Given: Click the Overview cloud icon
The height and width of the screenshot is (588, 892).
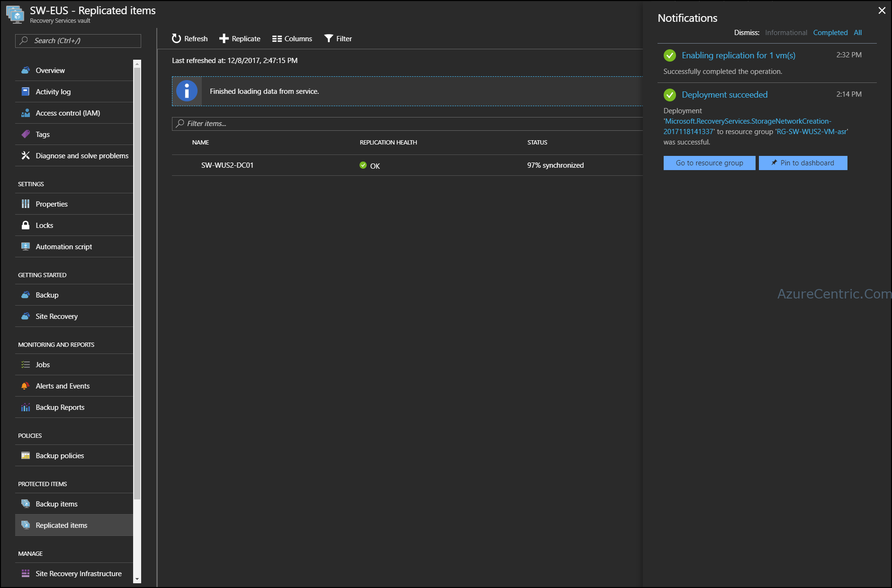Looking at the screenshot, I should click(x=26, y=70).
